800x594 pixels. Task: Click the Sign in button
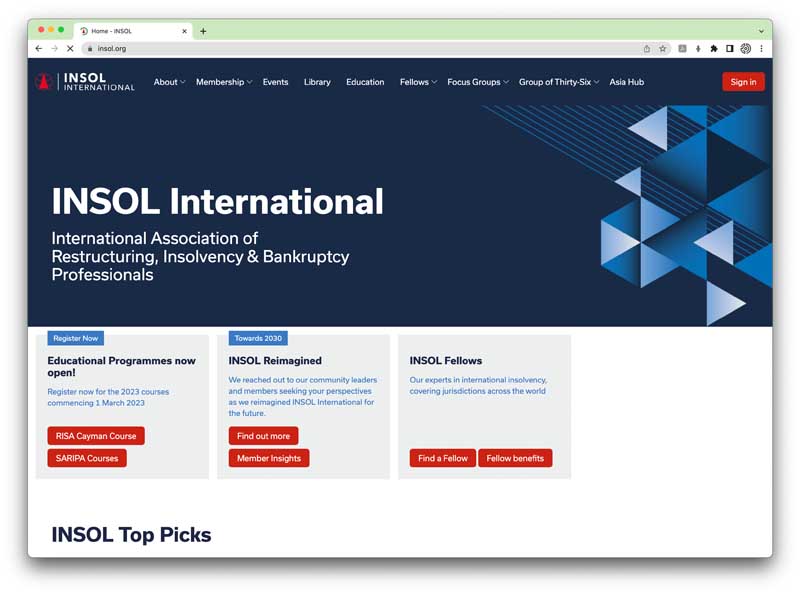743,82
